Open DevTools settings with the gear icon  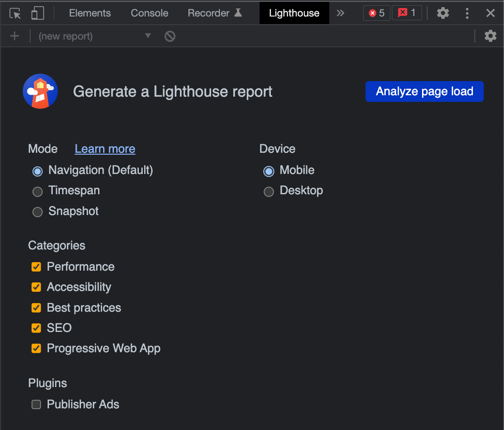[442, 13]
